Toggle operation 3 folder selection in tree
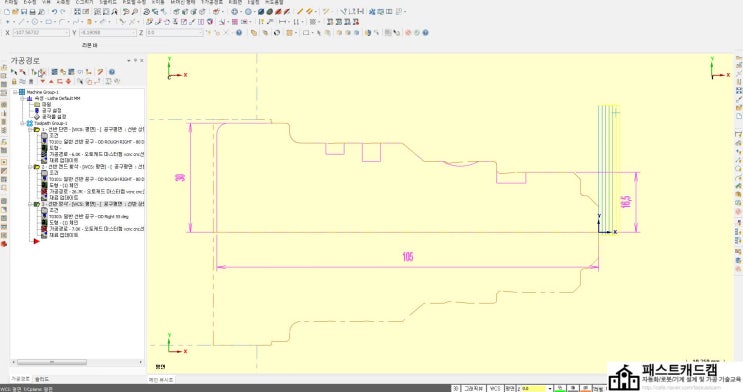The width and height of the screenshot is (743, 392). pos(36,204)
